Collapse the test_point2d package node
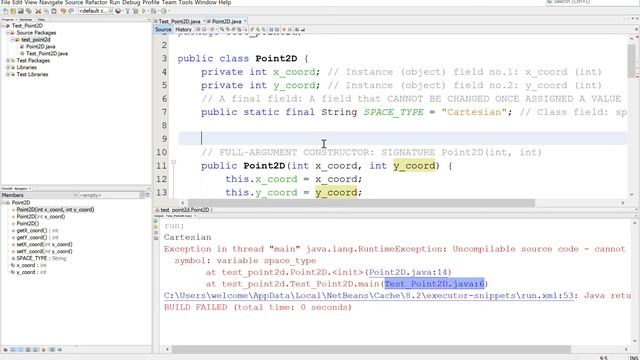The height and width of the screenshot is (360, 640). pos(12,40)
